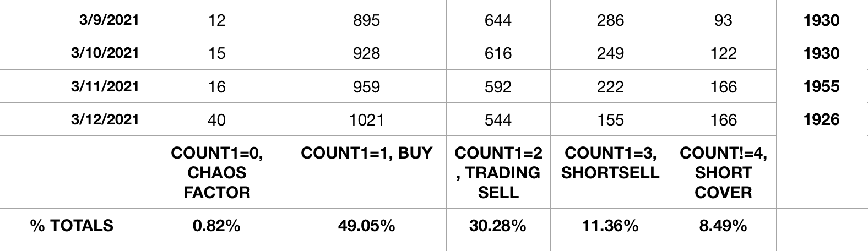Click the cell with value 1021
868x251 pixels.
[366, 119]
